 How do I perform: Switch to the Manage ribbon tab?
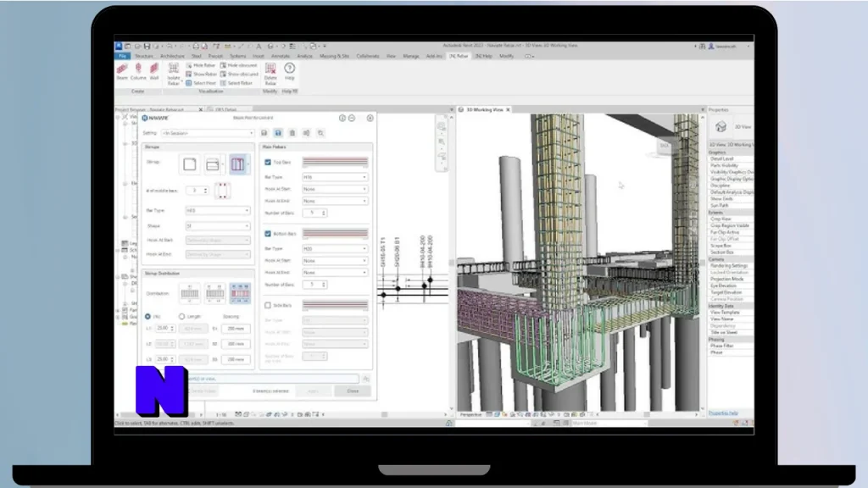click(x=411, y=56)
